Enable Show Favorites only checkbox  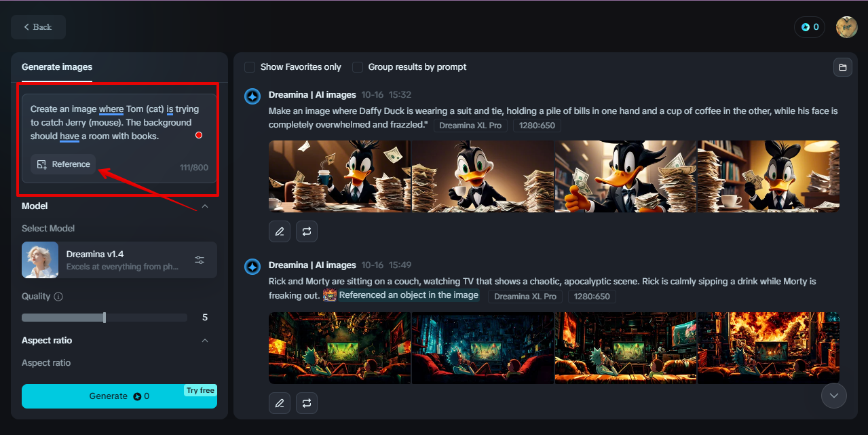point(250,67)
